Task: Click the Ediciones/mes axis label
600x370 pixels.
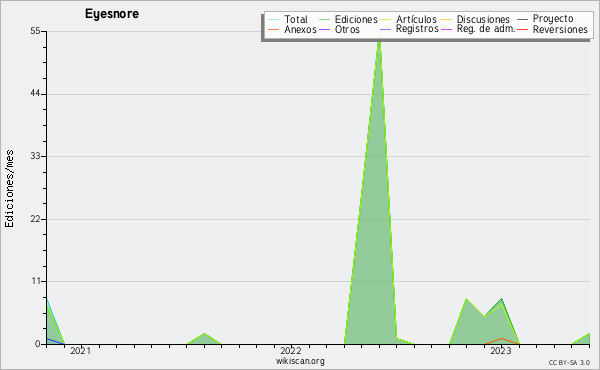Action: (x=9, y=189)
